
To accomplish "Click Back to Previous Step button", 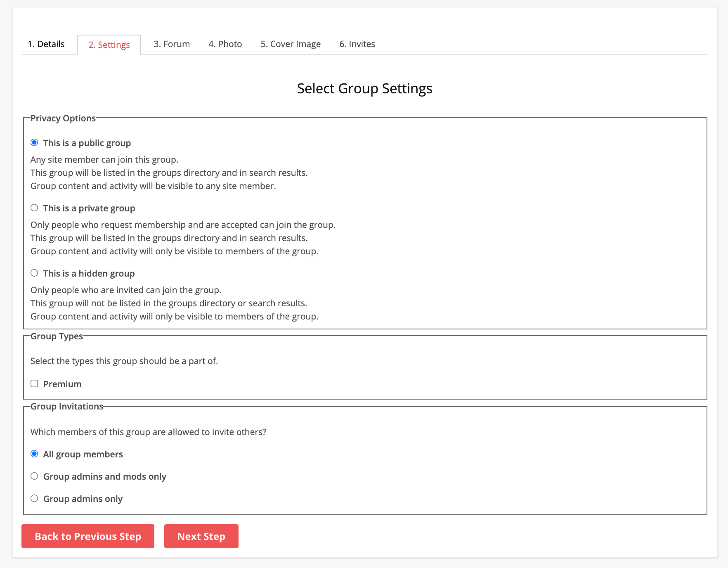I will [x=88, y=536].
